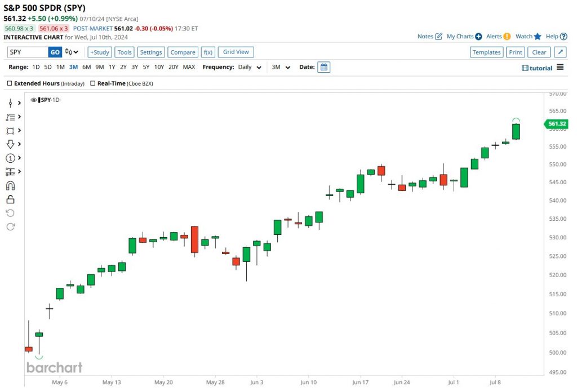Click the SPY·1D series legend label

[x=50, y=100]
